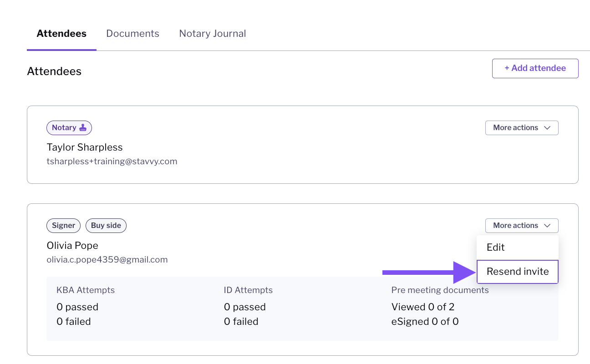Click the Olivia Pope attendee name

(x=72, y=246)
